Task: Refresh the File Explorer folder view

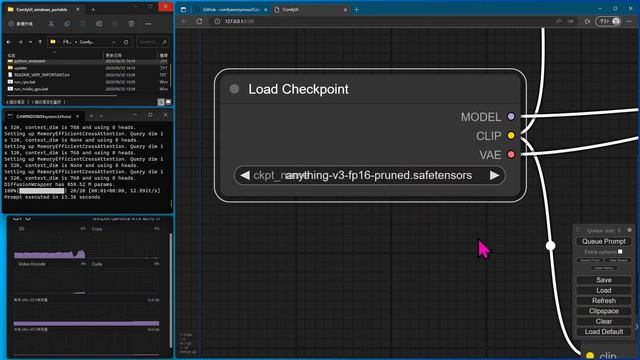Action: (x=126, y=42)
